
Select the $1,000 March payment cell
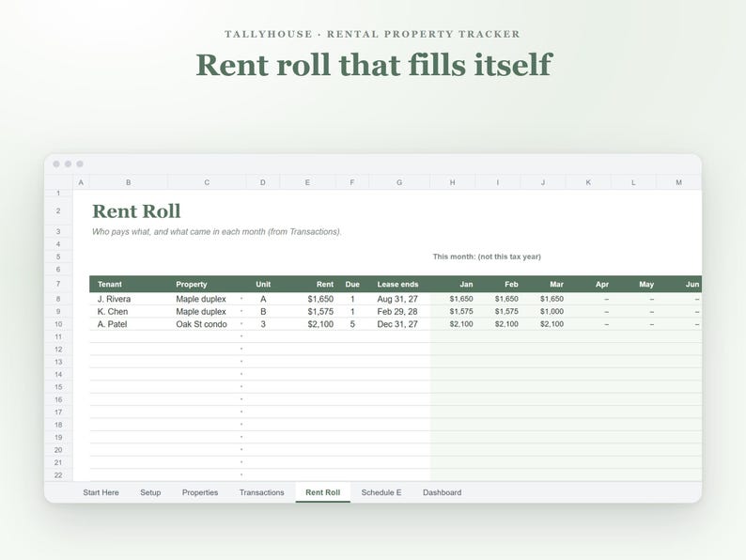[x=543, y=311]
